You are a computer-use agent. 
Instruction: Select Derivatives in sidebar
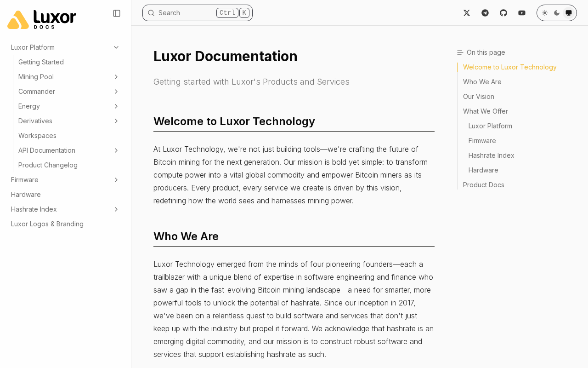(35, 121)
